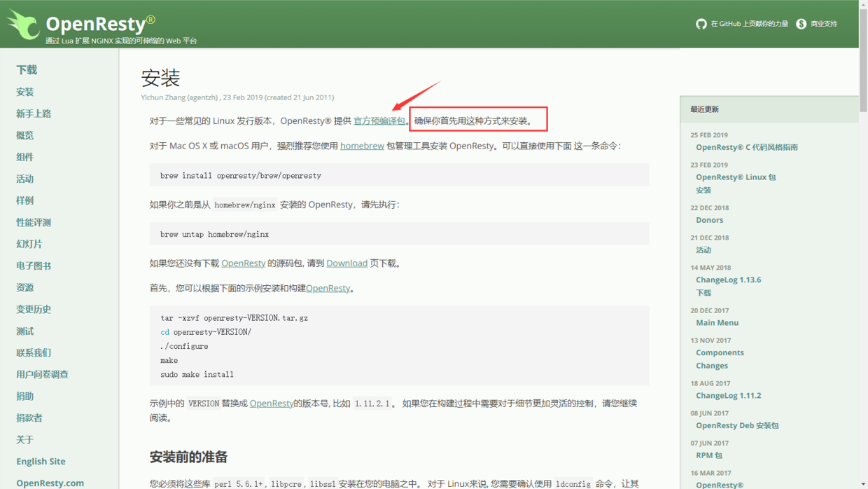Open OpenResty® Linux 包 recent update
Screen dimensions: 868x489
click(x=736, y=177)
